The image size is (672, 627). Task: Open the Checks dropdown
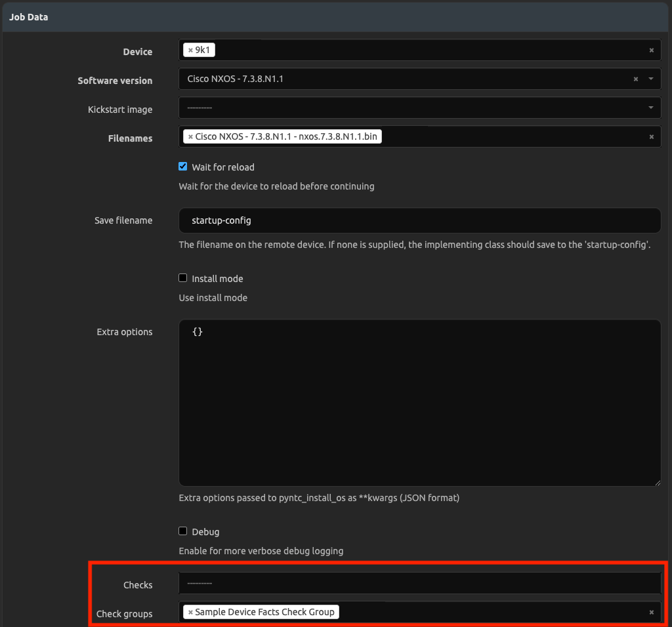pos(420,582)
